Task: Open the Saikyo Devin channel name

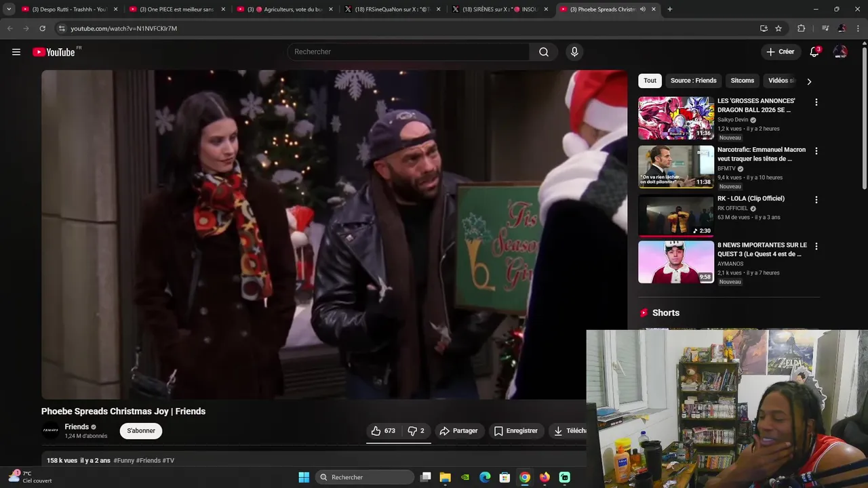Action: click(732, 120)
